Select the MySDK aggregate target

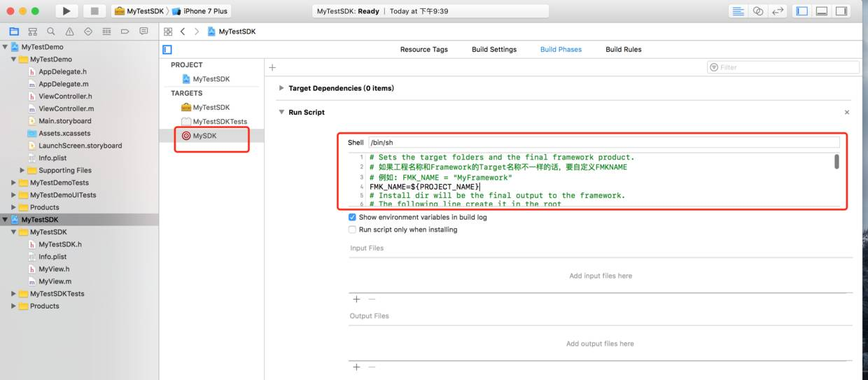(204, 136)
